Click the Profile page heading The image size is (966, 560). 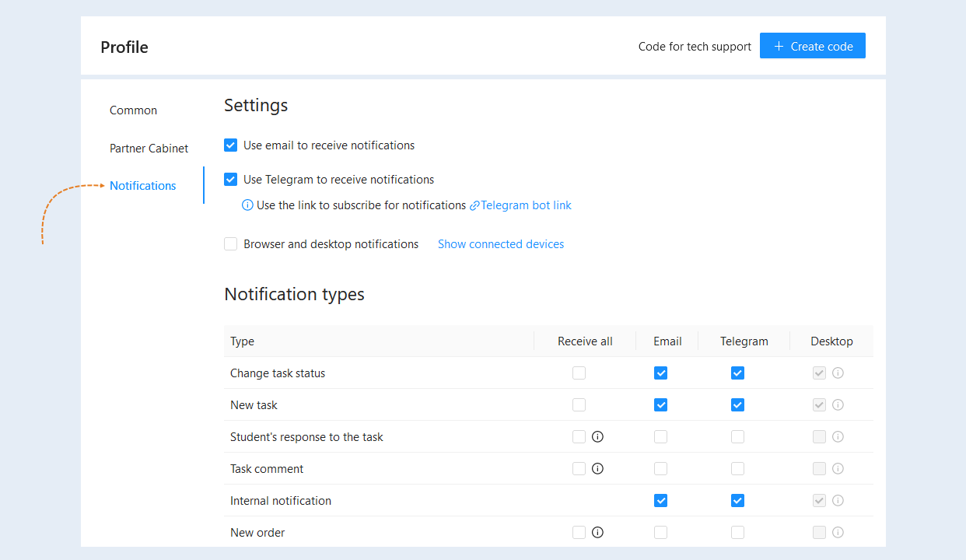pos(124,47)
